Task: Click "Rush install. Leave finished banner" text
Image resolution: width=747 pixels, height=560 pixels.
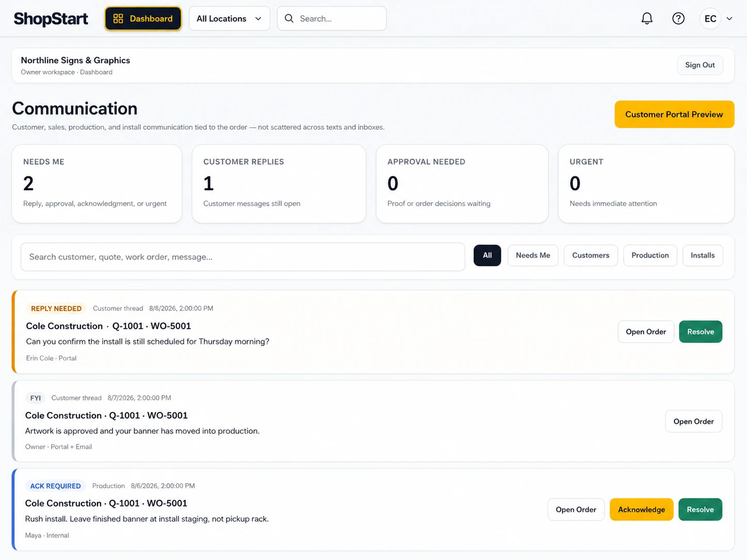Action: click(x=147, y=519)
